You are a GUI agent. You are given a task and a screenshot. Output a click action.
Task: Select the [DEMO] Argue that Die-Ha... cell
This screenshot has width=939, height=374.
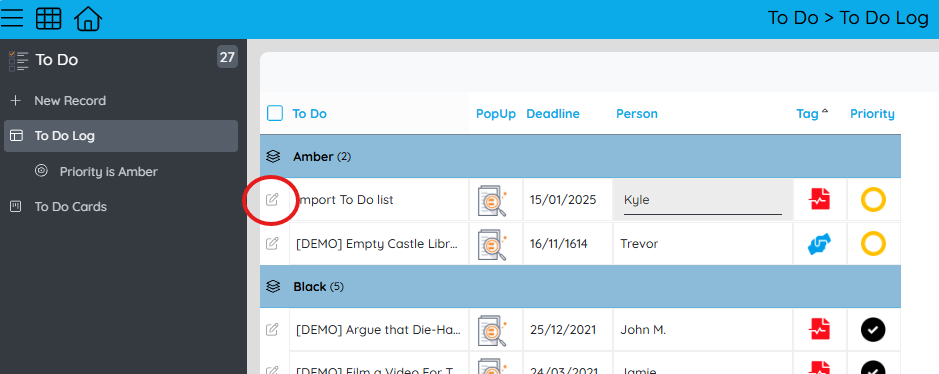[x=379, y=329]
